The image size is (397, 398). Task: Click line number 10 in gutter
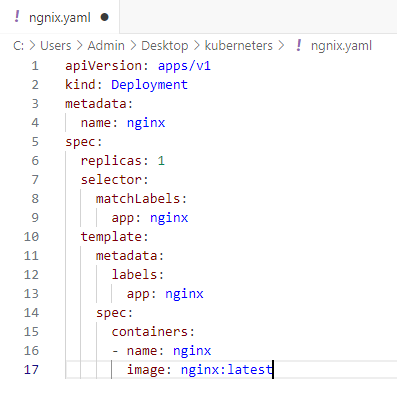(x=31, y=237)
